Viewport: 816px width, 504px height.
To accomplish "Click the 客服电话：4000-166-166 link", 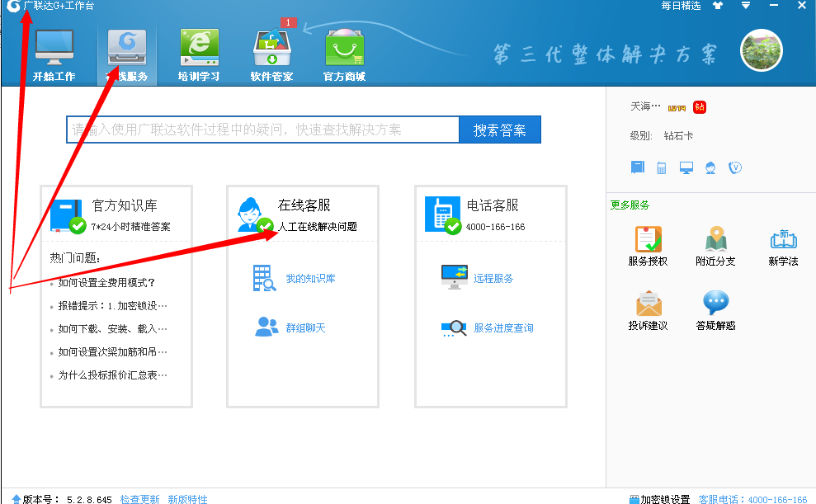I will [x=752, y=499].
